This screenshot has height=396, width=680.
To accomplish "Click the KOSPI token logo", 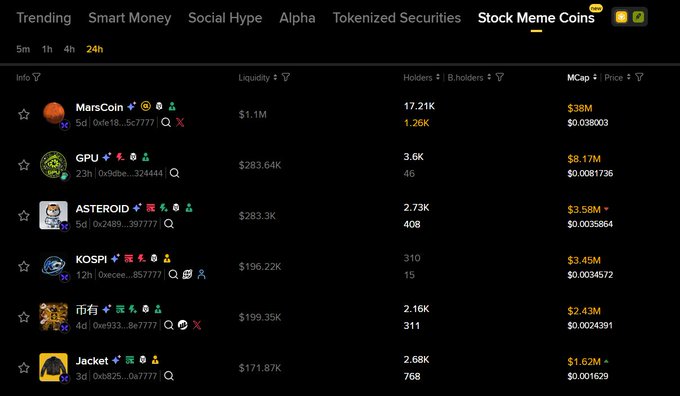I will (53, 266).
